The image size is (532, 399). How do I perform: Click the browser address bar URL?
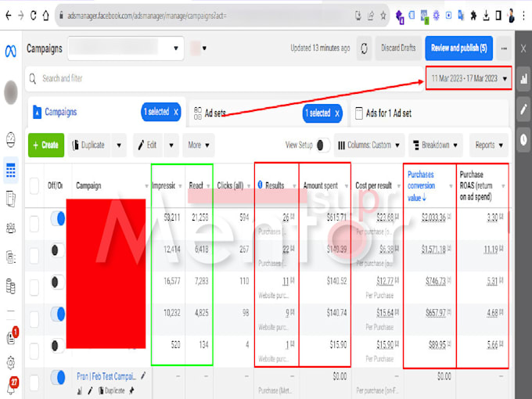pos(147,16)
